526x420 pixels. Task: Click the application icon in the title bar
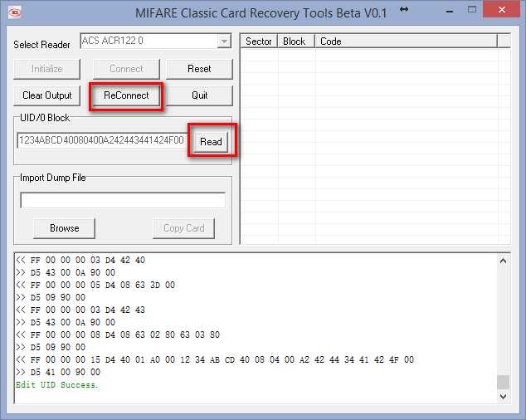click(14, 12)
